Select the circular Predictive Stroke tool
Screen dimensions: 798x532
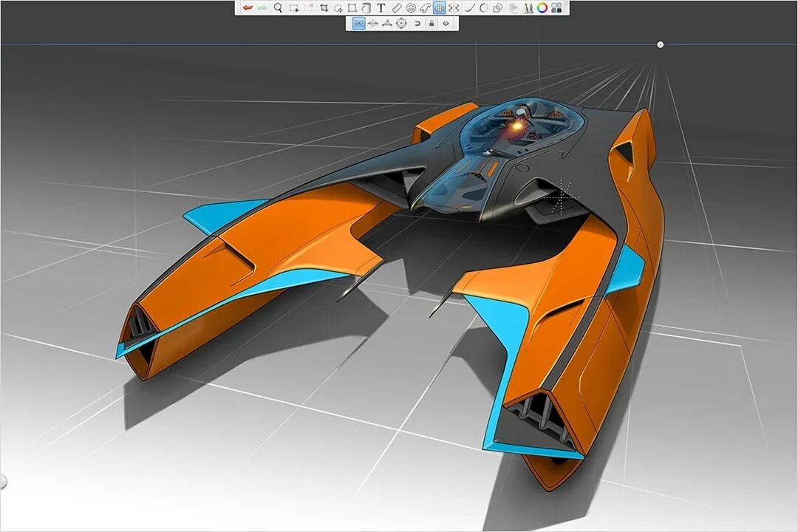click(x=483, y=8)
